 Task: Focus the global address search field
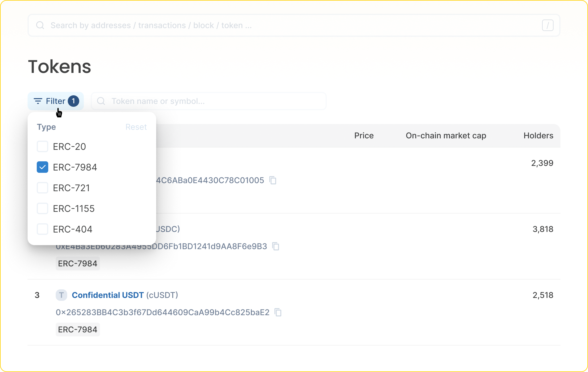pos(287,25)
